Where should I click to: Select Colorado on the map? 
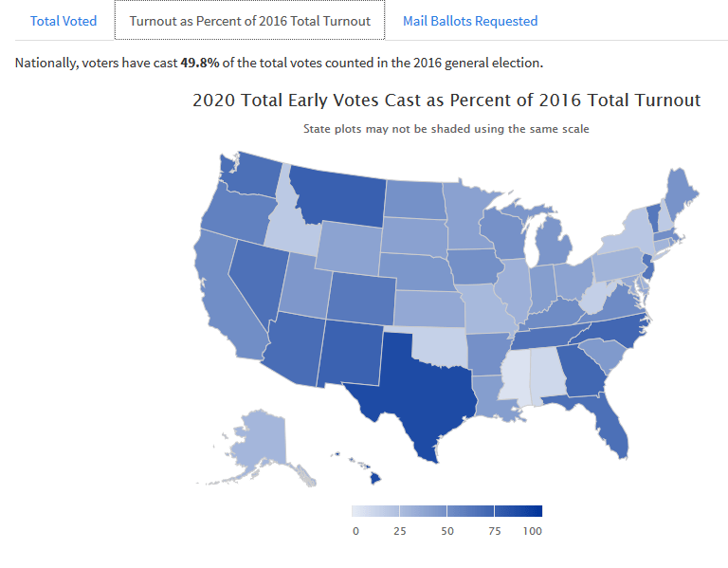coord(358,294)
